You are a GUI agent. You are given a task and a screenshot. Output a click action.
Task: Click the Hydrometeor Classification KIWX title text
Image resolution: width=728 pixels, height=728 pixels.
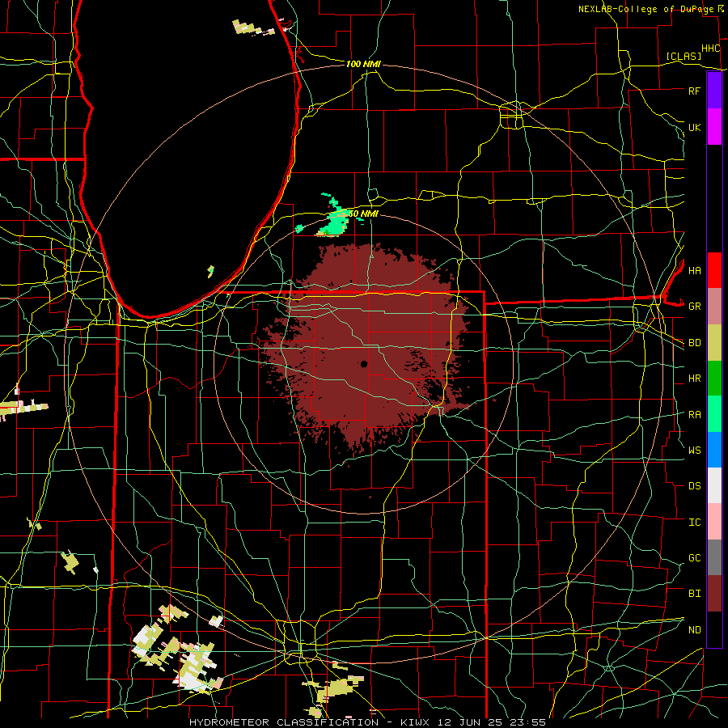pyautogui.click(x=367, y=722)
